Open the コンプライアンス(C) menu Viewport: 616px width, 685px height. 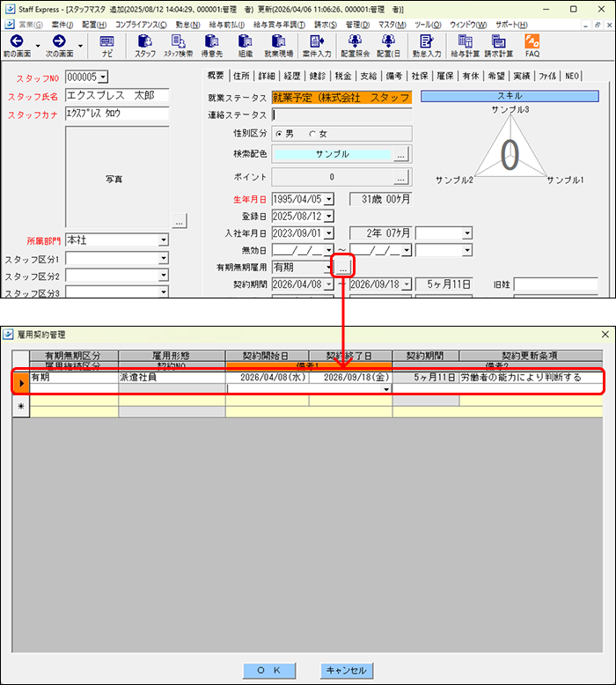pyautogui.click(x=141, y=25)
